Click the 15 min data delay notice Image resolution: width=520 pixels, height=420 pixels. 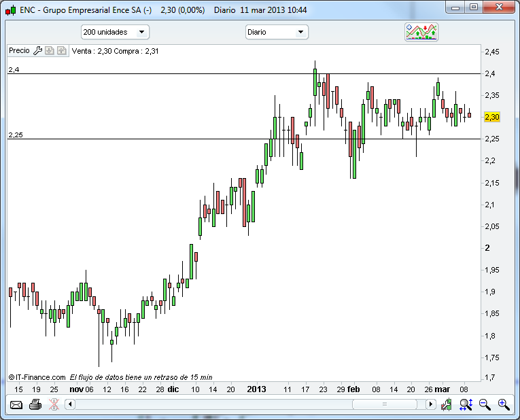(141, 377)
